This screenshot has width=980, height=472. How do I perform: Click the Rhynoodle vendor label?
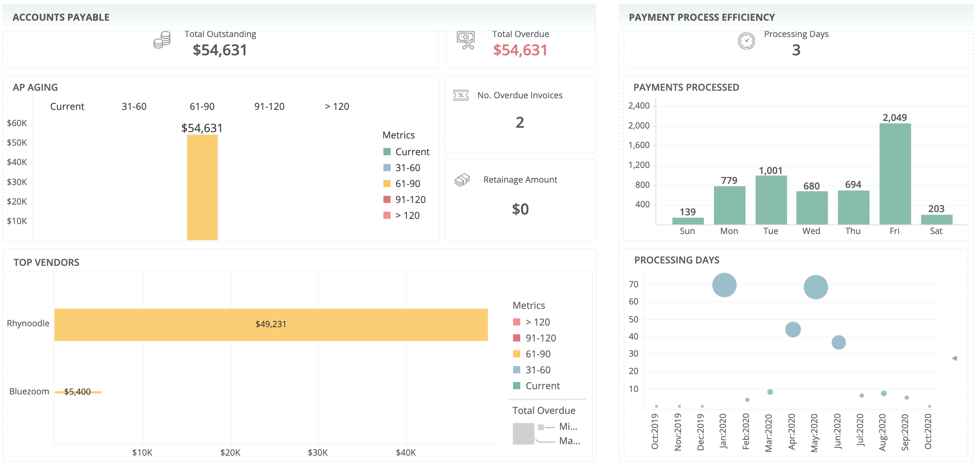[28, 323]
